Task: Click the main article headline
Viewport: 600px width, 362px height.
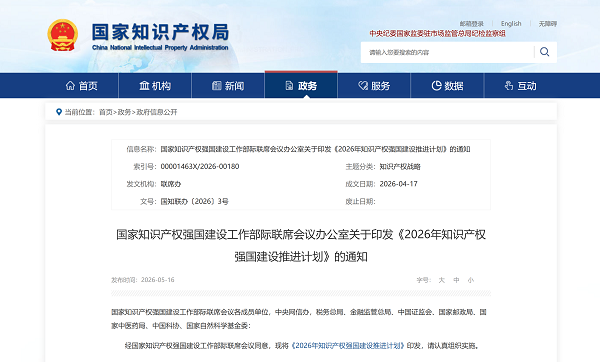Action: tap(301, 245)
